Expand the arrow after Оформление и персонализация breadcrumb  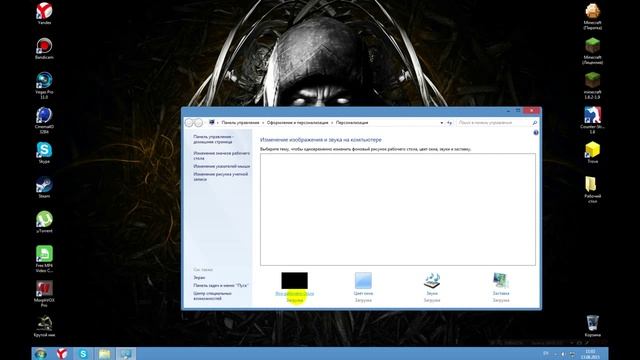tap(332, 122)
